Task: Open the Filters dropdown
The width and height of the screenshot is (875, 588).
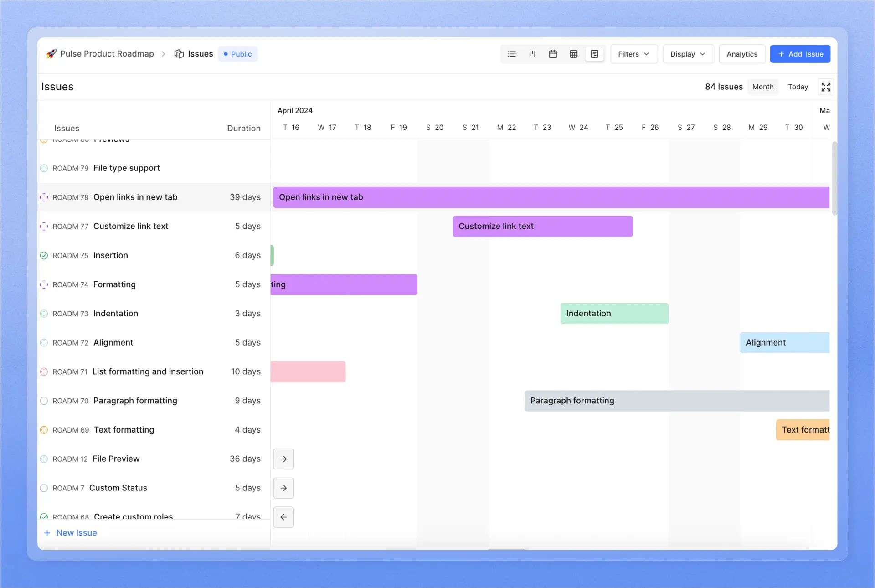Action: 634,54
